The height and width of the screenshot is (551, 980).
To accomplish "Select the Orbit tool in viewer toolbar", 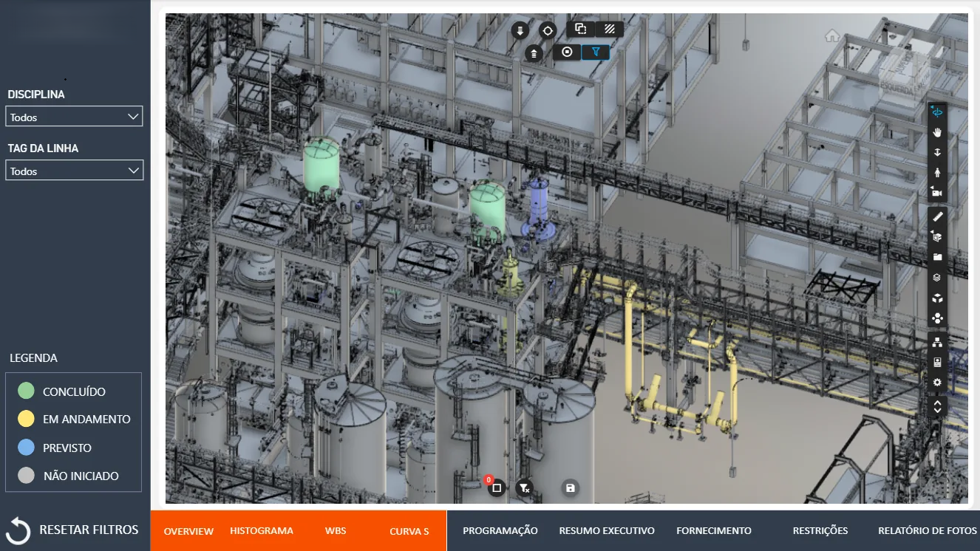I will [937, 112].
